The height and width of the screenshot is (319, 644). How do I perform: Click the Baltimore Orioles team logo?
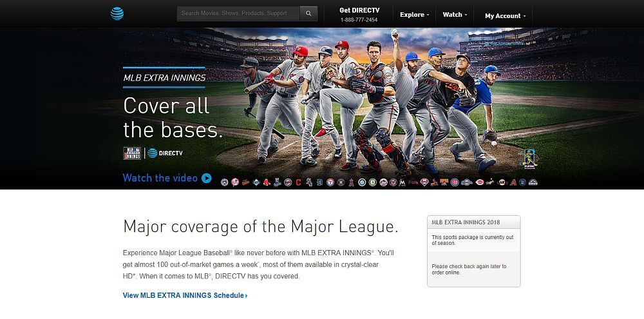(245, 182)
